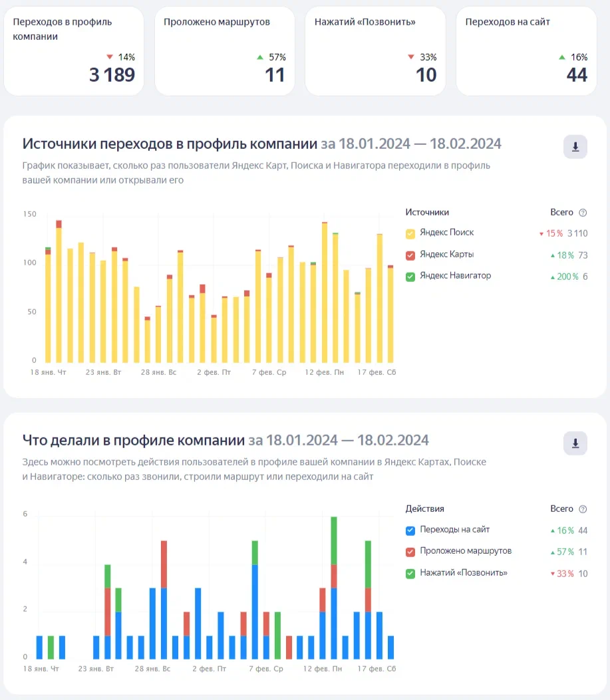This screenshot has height=700, width=610.
Task: Open help icon beside Всего in Источники
Action: tap(583, 213)
